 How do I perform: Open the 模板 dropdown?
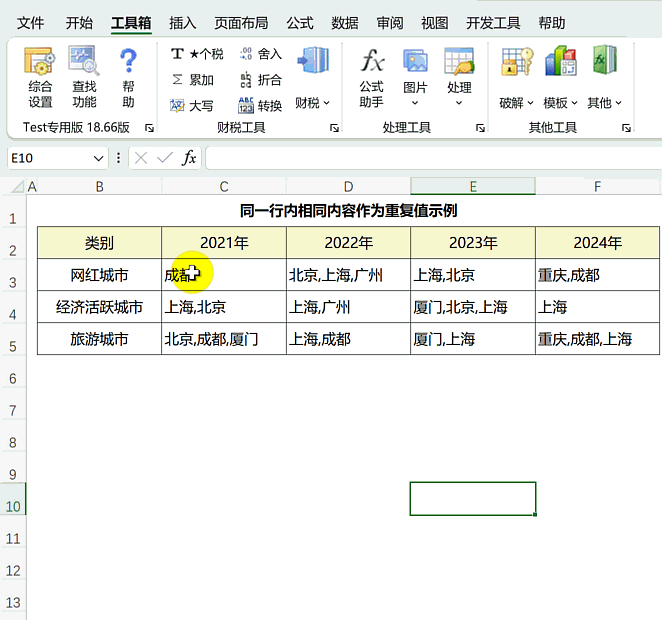(x=560, y=103)
